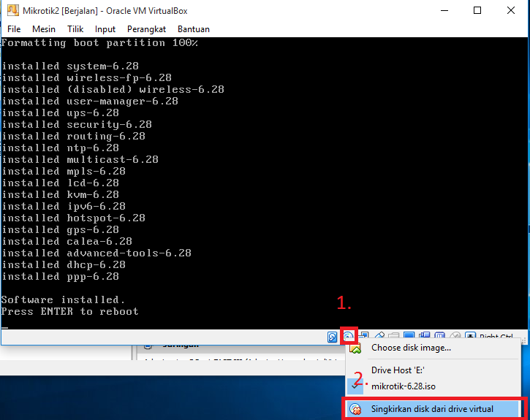530x420 pixels.
Task: Click the CPU features status icon
Action: point(439,335)
